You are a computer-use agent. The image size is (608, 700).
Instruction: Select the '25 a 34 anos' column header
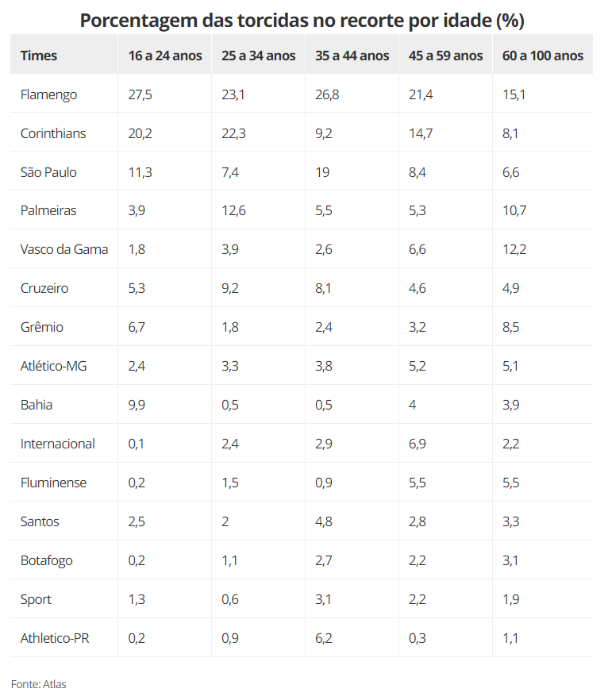point(259,56)
